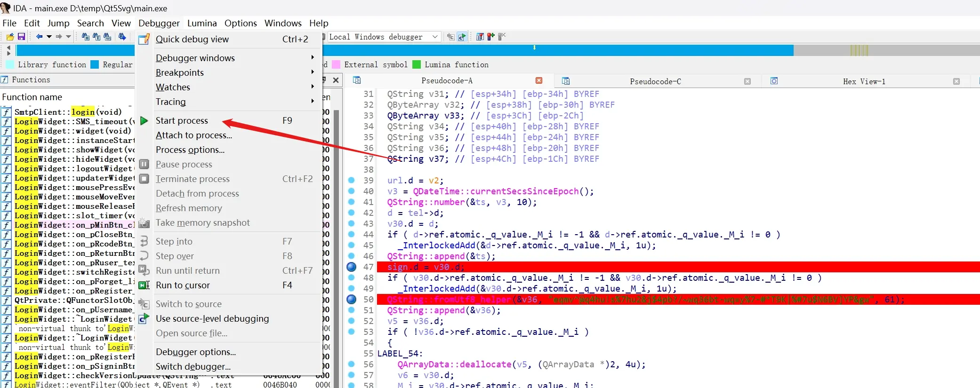The image size is (980, 388).
Task: Click the toolbar icon left of green-arrow button
Action: click(x=450, y=37)
